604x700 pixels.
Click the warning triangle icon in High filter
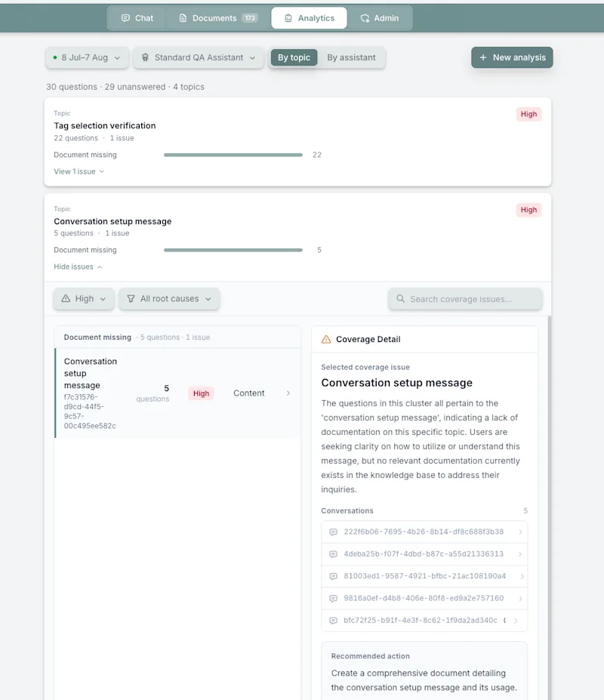[x=66, y=299]
